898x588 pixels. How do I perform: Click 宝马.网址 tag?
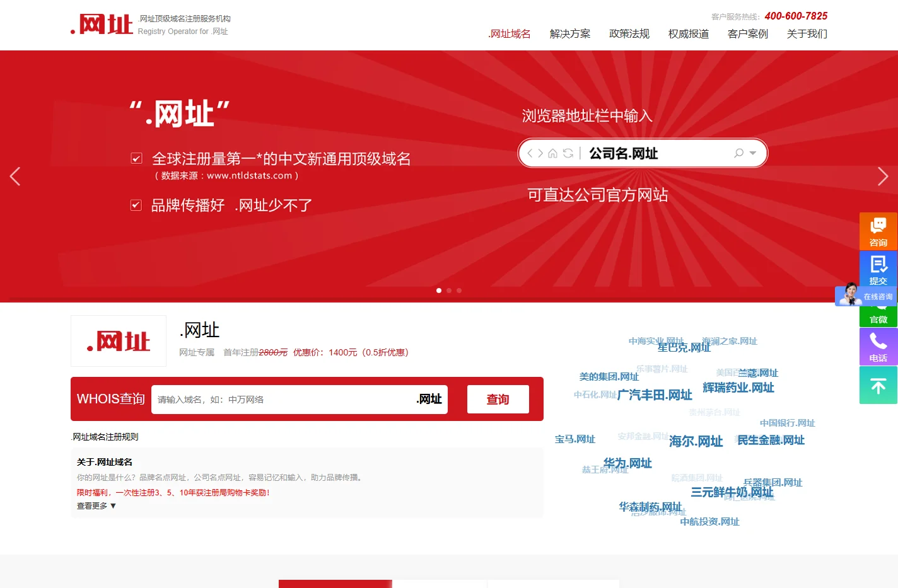[x=575, y=439]
